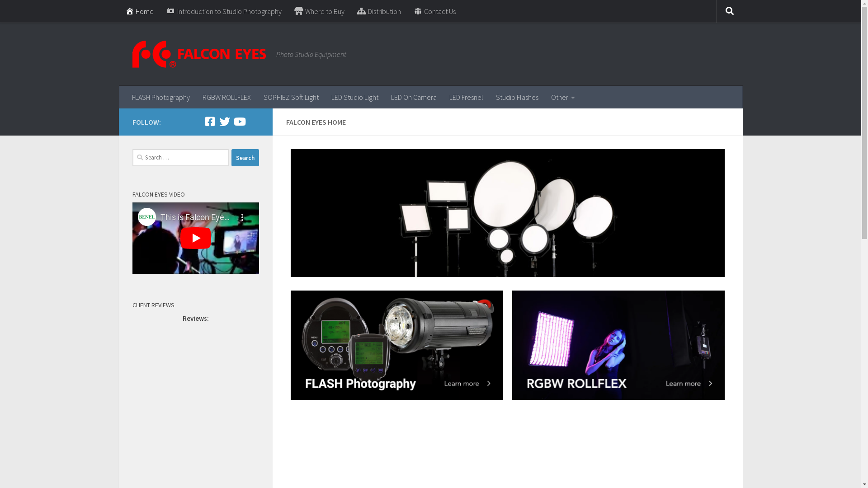This screenshot has height=488, width=868.
Task: Open Contact Us page
Action: [435, 11]
